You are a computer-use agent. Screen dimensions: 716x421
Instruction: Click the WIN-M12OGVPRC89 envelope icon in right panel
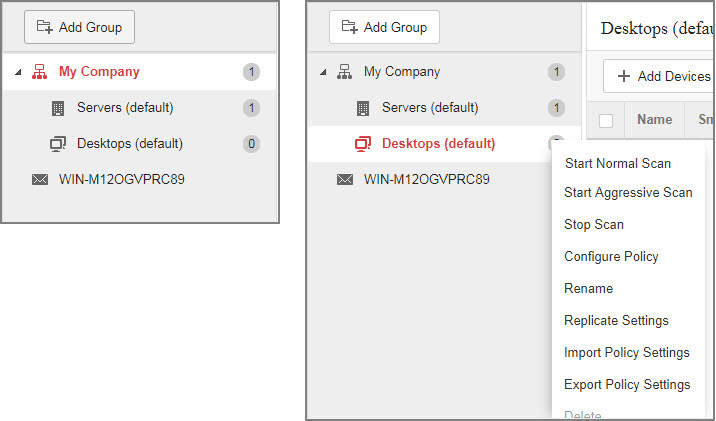(344, 180)
